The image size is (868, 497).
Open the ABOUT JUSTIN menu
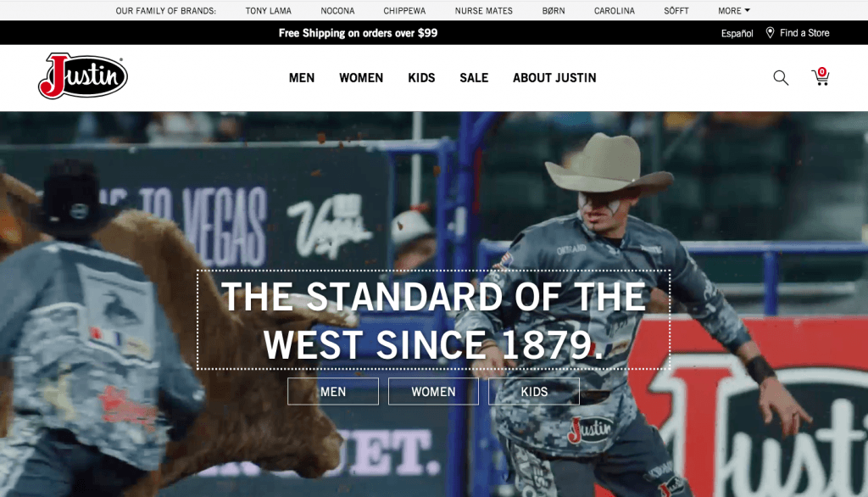tap(554, 77)
